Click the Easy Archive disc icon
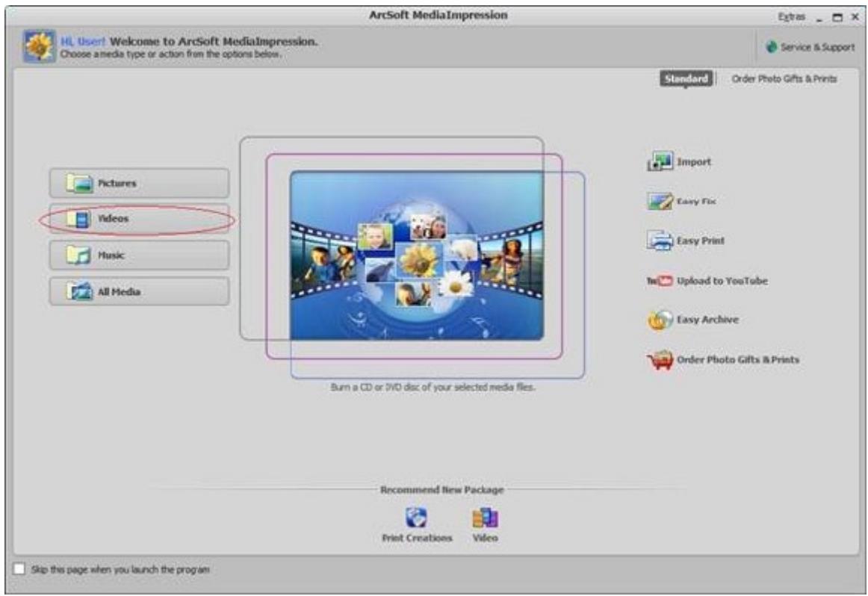The width and height of the screenshot is (868, 596). [x=660, y=320]
